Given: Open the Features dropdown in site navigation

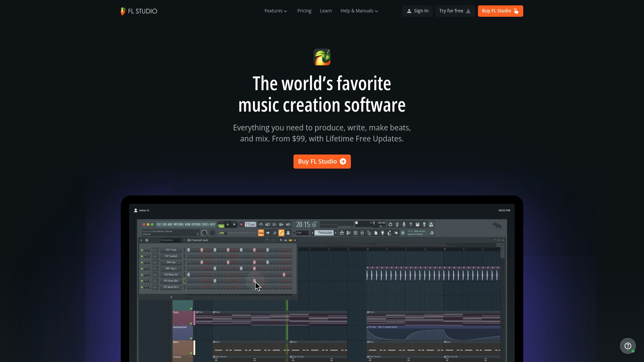Looking at the screenshot, I should point(276,11).
